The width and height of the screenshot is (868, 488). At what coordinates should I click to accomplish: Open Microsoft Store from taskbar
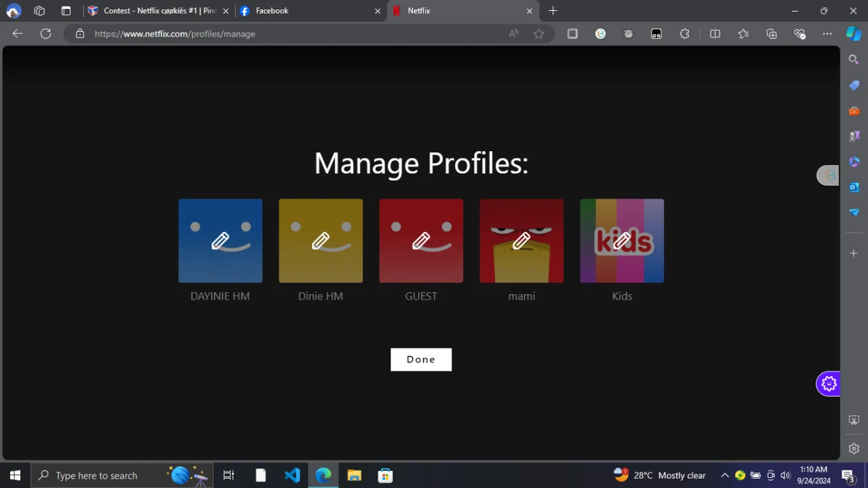(385, 475)
